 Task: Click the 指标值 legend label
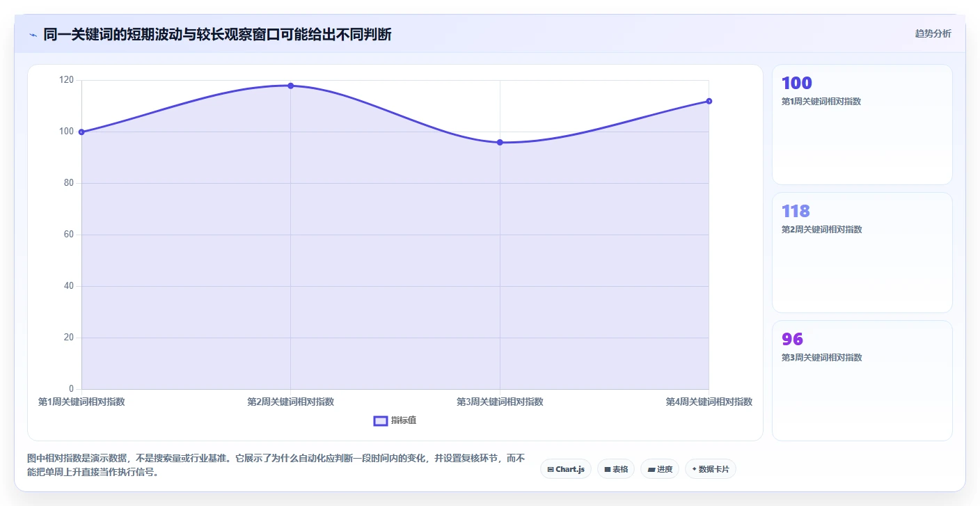pyautogui.click(x=404, y=420)
